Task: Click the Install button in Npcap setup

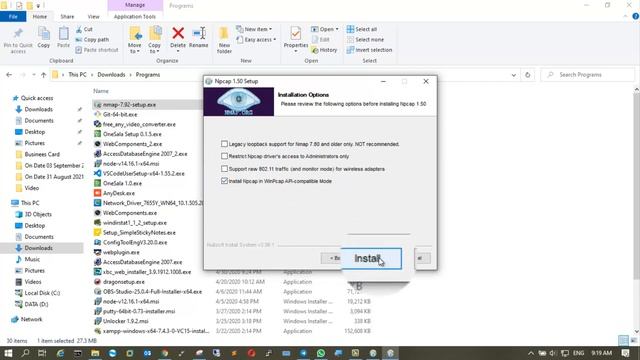Action: 371,258
